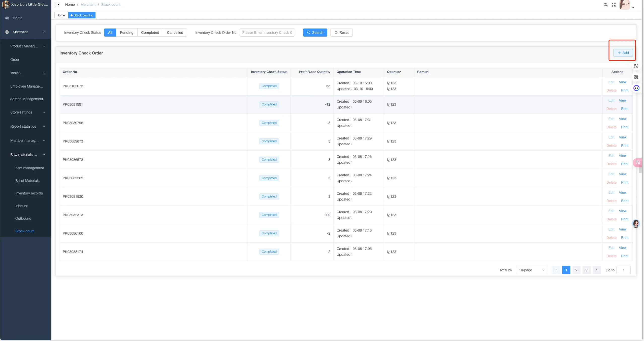Image resolution: width=644 pixels, height=341 pixels.
Task: Click Completed status tag of PK03081991
Action: pos(269,104)
